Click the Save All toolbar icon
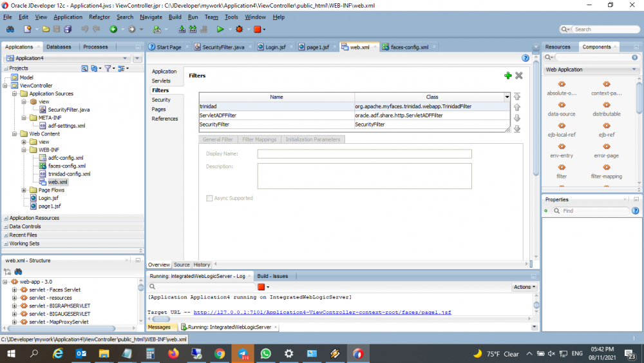Screen dimensions: 644x363 coord(68,29)
